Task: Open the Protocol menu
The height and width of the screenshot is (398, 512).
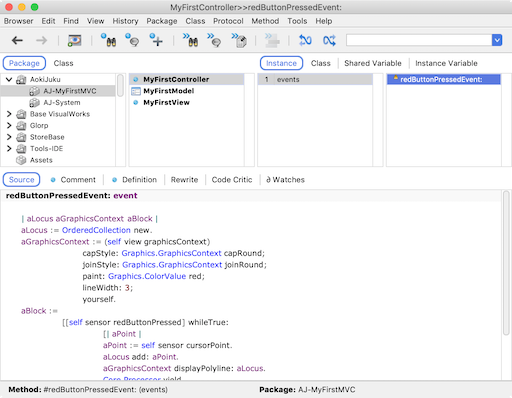Action: pos(228,21)
